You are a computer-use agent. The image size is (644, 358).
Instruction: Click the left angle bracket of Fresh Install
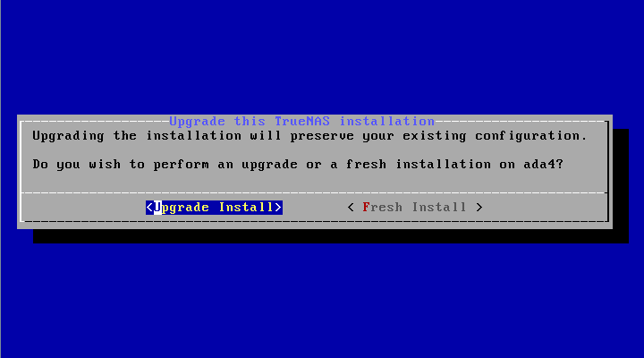[351, 207]
